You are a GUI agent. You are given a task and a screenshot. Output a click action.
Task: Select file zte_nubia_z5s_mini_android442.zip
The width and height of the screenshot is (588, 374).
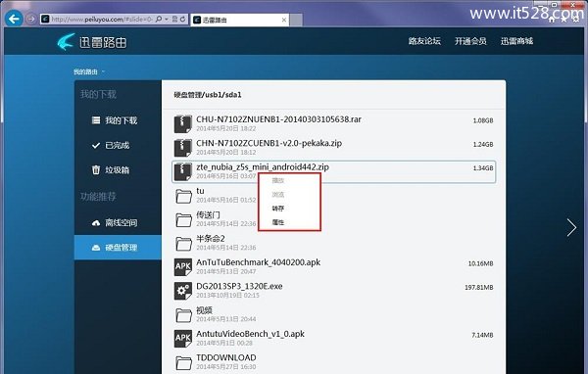click(263, 167)
